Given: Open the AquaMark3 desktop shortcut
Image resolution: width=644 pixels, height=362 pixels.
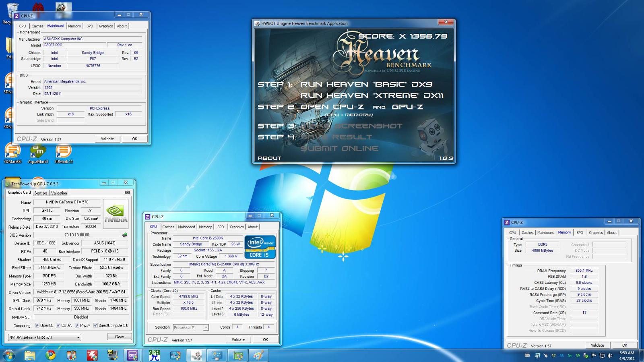Looking at the screenshot, I should 38,153.
